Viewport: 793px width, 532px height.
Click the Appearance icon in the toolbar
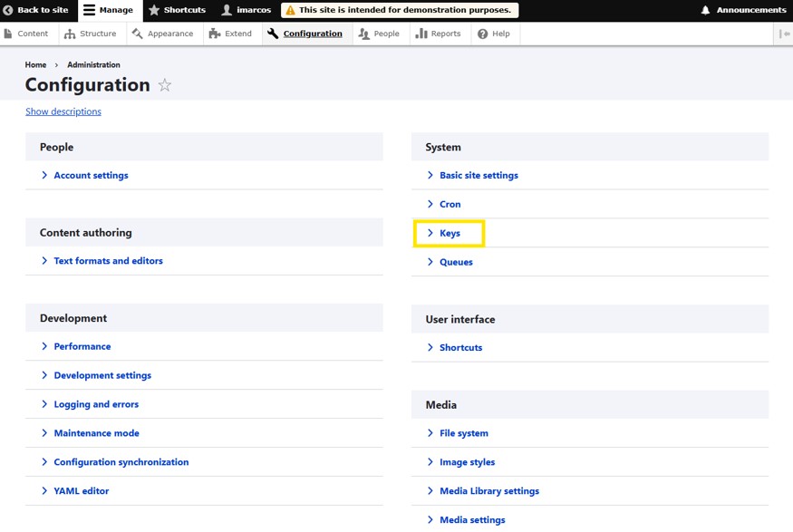click(x=138, y=34)
